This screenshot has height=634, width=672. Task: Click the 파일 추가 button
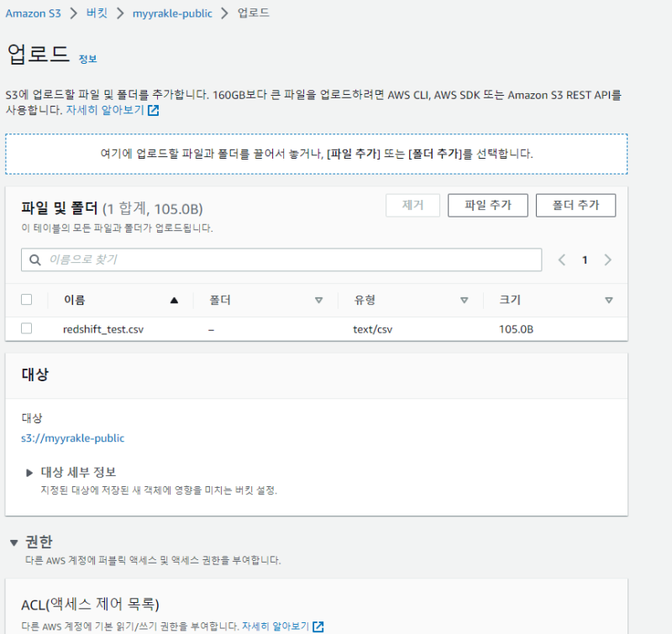pyautogui.click(x=487, y=206)
